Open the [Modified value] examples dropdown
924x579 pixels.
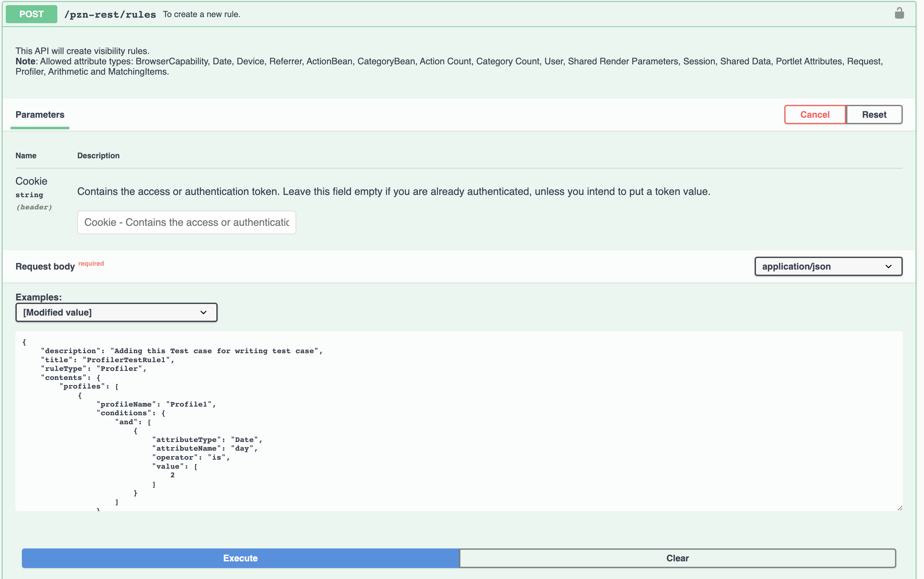(x=116, y=312)
